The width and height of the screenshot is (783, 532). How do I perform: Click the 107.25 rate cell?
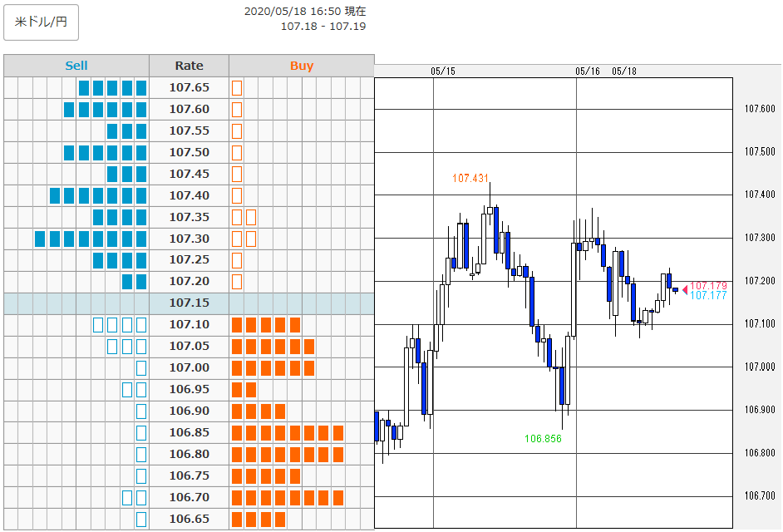click(190, 259)
